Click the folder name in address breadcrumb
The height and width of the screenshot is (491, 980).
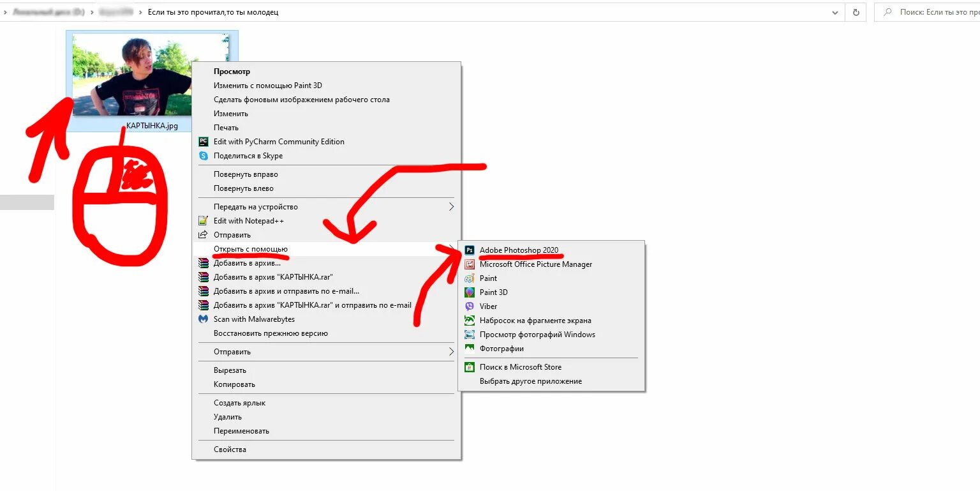213,12
